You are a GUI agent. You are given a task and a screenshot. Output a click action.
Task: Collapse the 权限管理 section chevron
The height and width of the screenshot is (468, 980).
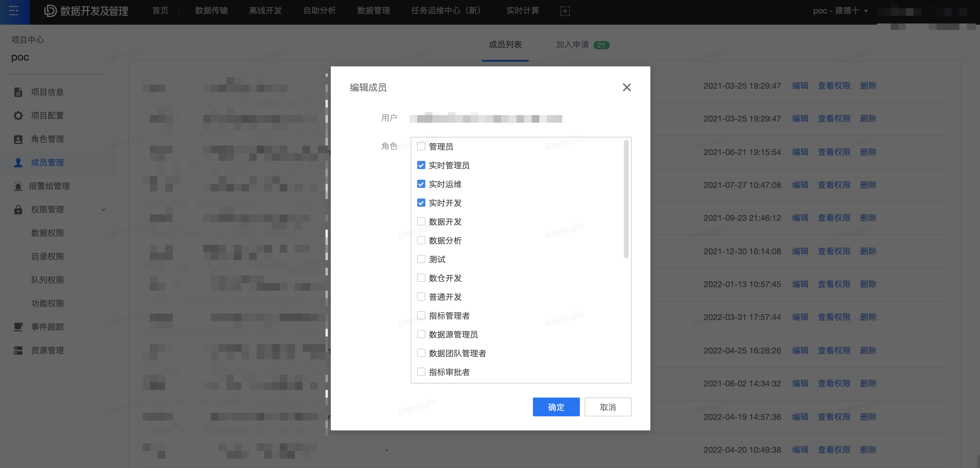click(x=103, y=209)
